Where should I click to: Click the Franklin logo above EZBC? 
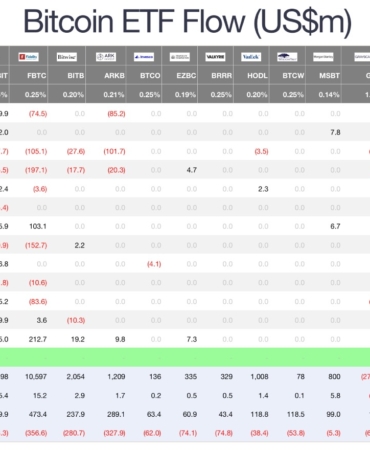coord(180,57)
